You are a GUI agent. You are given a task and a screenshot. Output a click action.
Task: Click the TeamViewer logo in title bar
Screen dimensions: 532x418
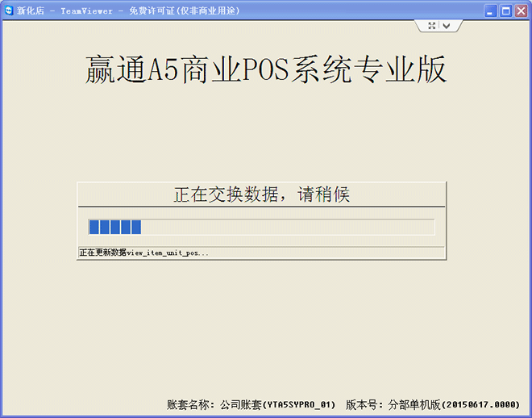coord(9,10)
